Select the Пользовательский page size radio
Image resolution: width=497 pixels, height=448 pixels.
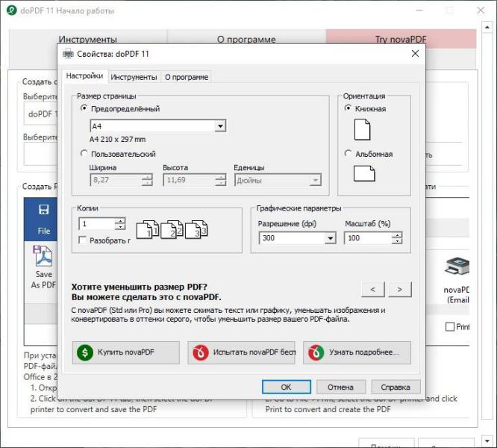click(84, 154)
